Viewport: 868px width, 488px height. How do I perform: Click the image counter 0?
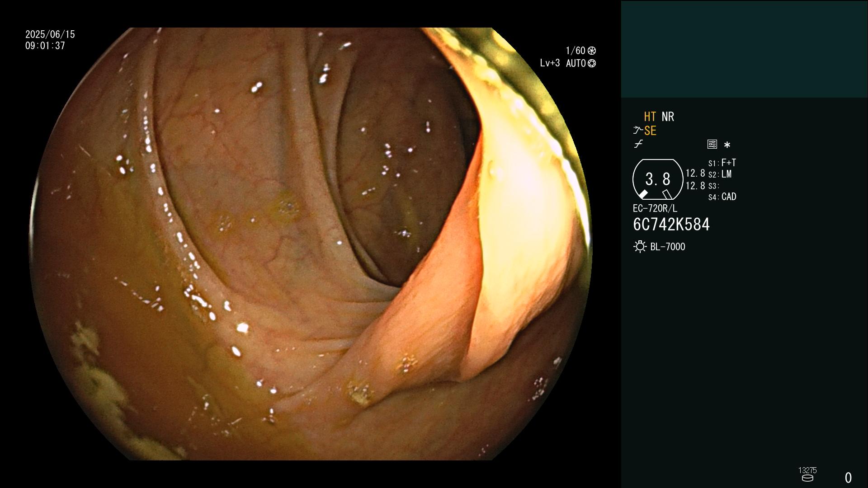(848, 478)
